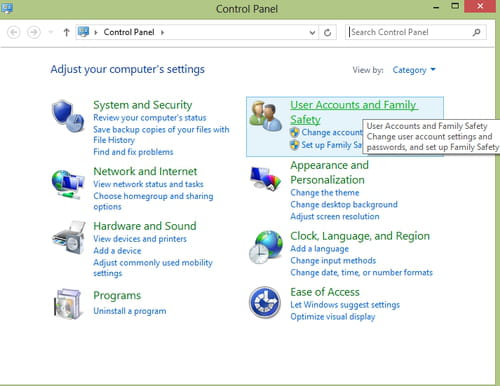Open Save backup copies with File History
The width and height of the screenshot is (500, 386).
[161, 135]
